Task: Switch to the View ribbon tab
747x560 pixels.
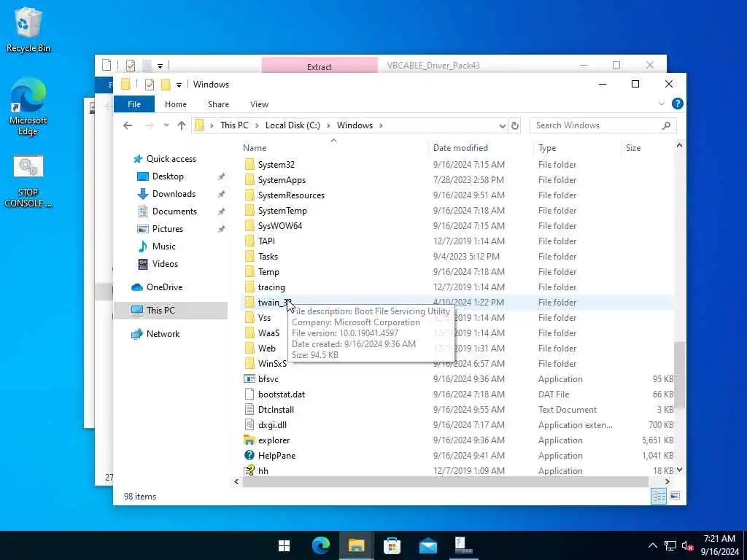Action: pos(259,104)
